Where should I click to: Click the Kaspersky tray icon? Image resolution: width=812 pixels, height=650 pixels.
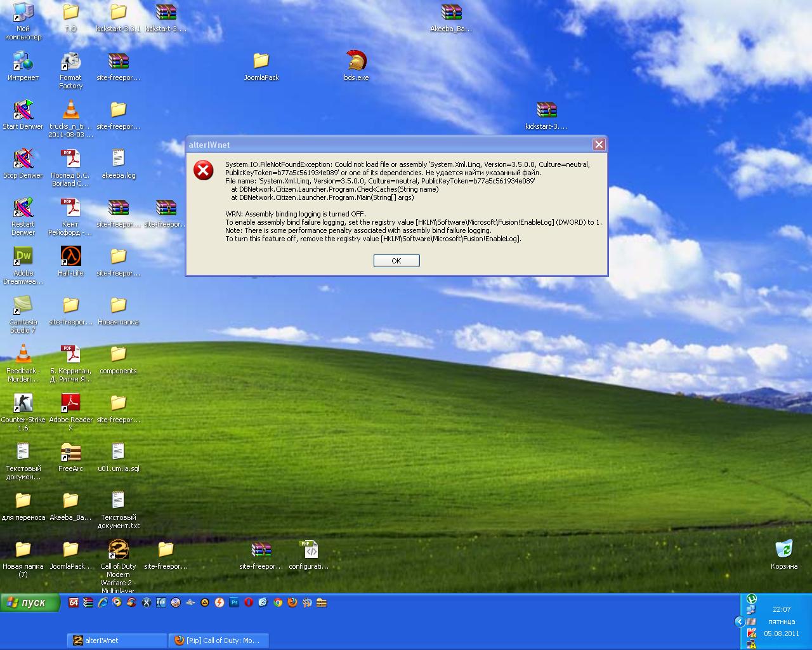(752, 633)
